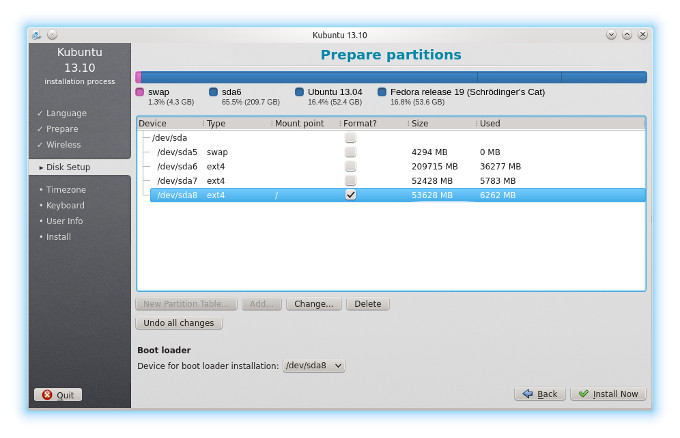Click Back to return to previous step
Screen dimensions: 680x438
click(x=540, y=394)
